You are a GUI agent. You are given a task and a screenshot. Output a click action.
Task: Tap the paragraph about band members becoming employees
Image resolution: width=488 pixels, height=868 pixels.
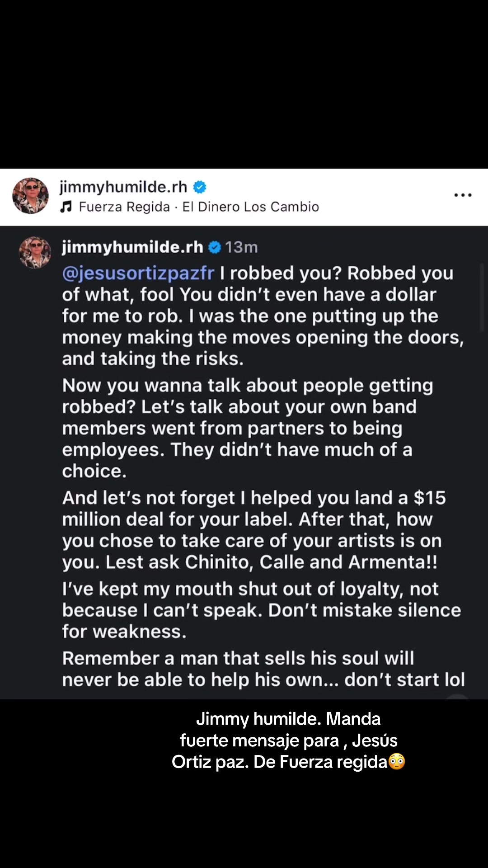248,428
